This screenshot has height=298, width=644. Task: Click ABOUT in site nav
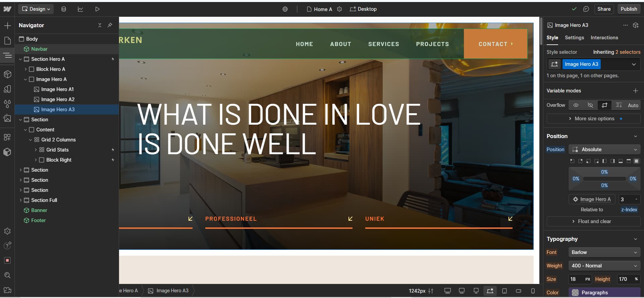tap(340, 44)
